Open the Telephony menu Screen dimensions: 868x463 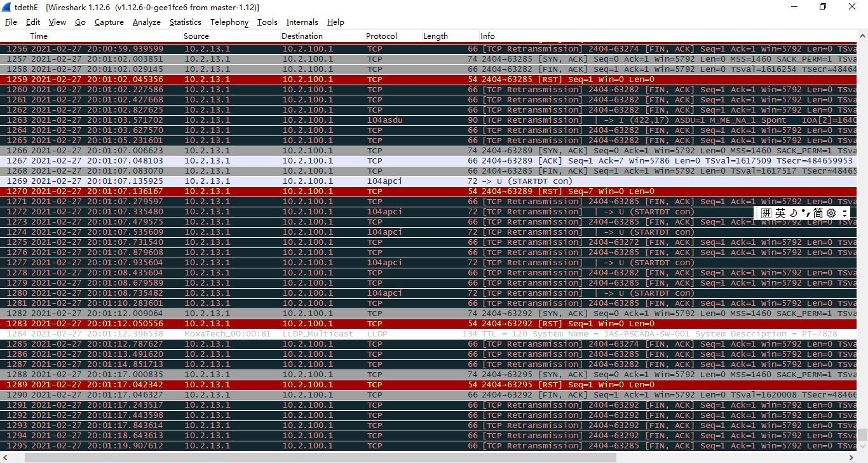[229, 22]
